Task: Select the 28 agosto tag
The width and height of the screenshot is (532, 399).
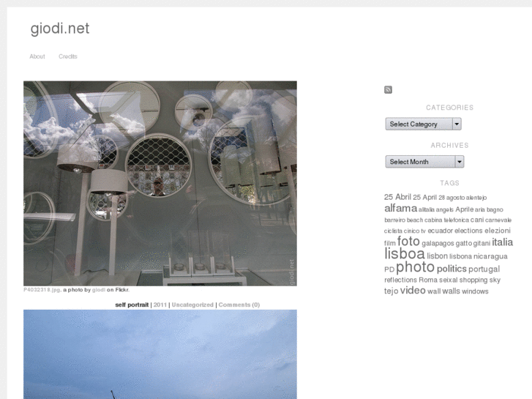Action: (452, 198)
